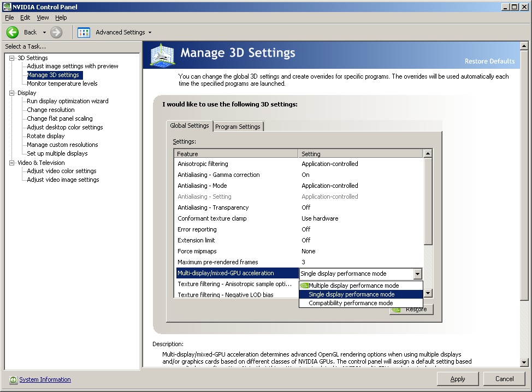Click the settings list scrollbar thumb
The height and width of the screenshot is (392, 532).
point(428,201)
